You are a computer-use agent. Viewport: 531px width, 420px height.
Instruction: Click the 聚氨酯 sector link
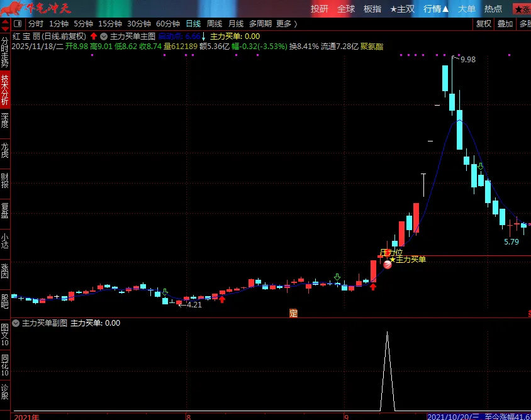371,47
